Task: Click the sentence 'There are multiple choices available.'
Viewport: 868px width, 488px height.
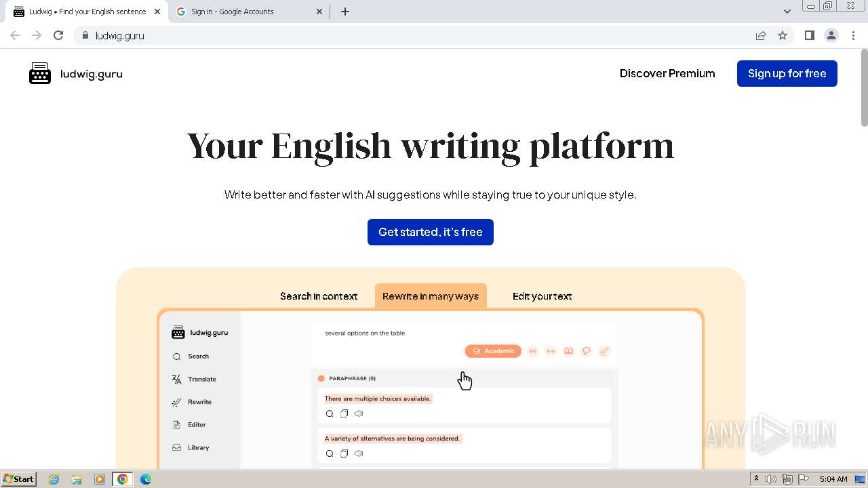Action: [x=378, y=399]
